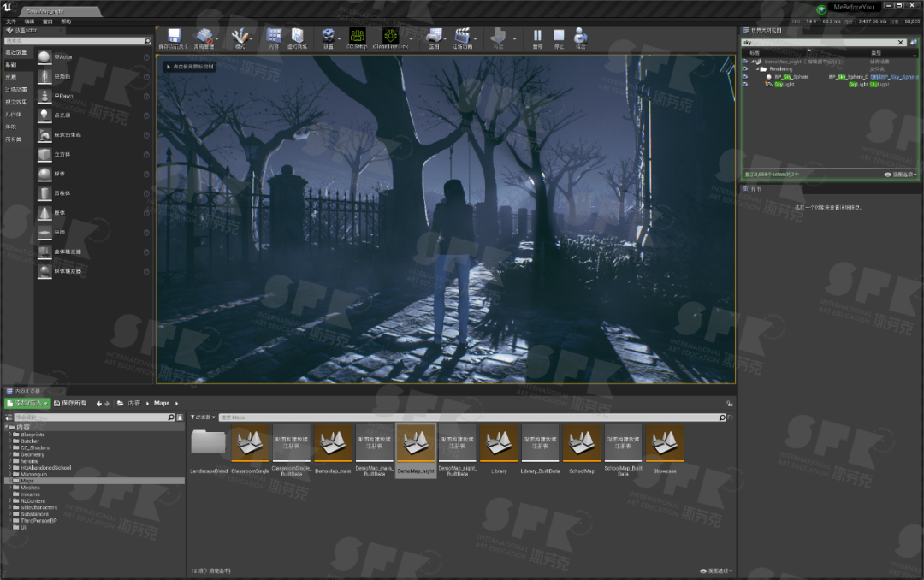Click the help icon on the Empty Actor row

[x=146, y=57]
